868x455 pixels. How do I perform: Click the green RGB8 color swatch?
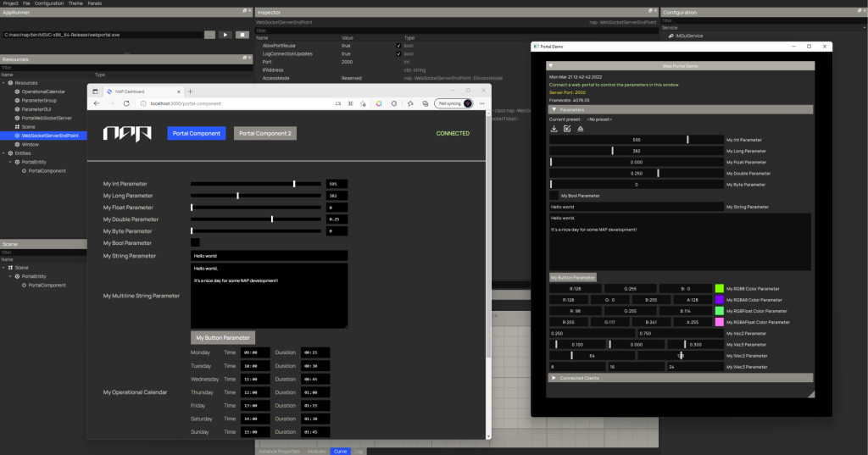point(720,289)
